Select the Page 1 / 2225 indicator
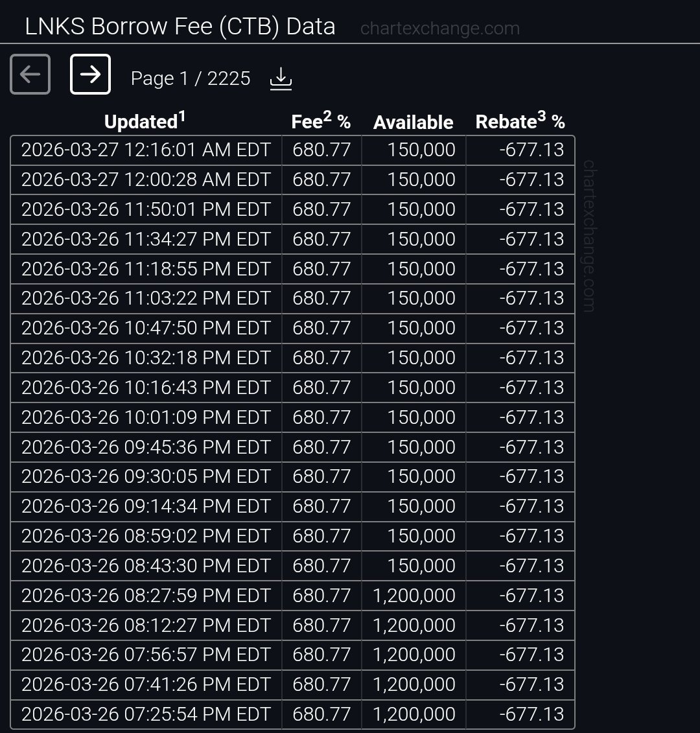 pyautogui.click(x=191, y=78)
